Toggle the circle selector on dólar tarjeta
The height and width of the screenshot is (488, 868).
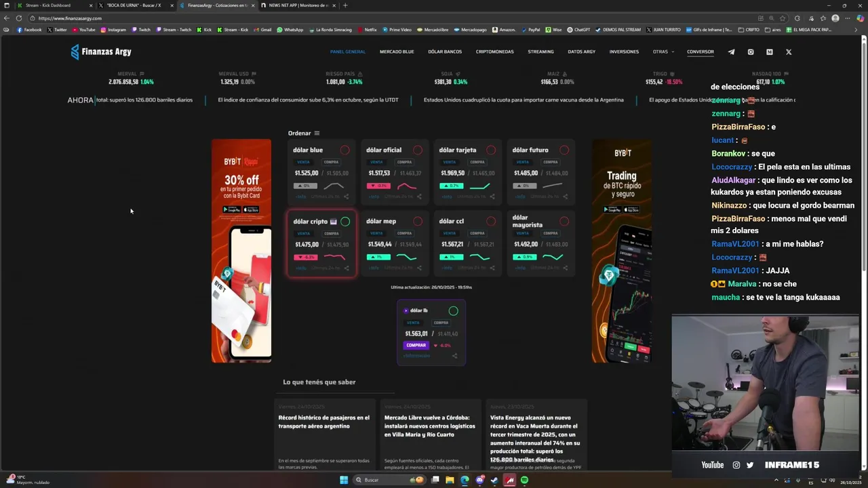pos(491,150)
